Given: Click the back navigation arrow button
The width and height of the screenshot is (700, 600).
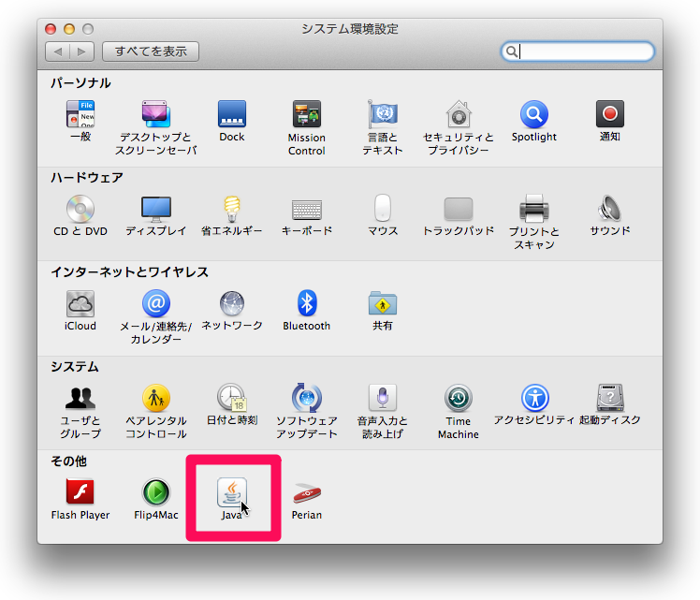Looking at the screenshot, I should [58, 51].
